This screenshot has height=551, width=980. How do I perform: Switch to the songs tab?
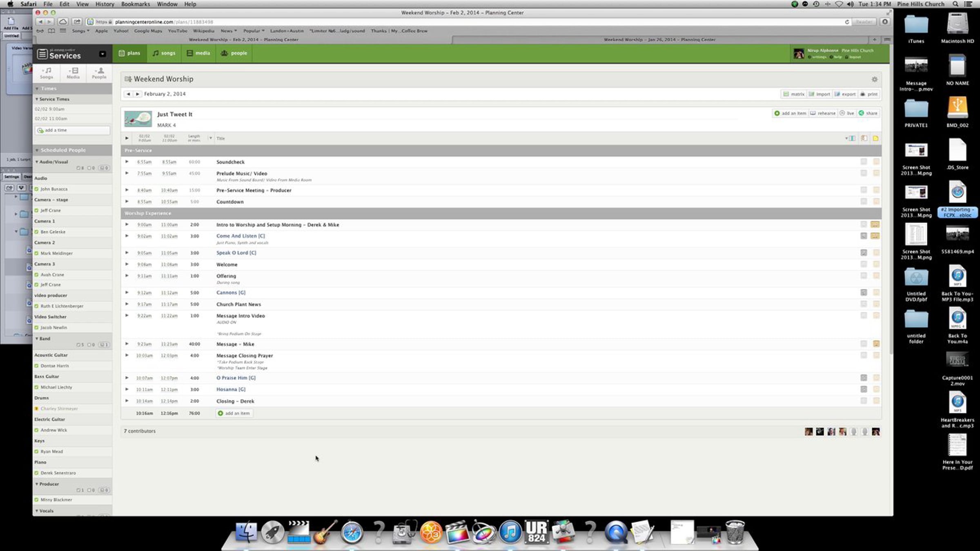[164, 53]
